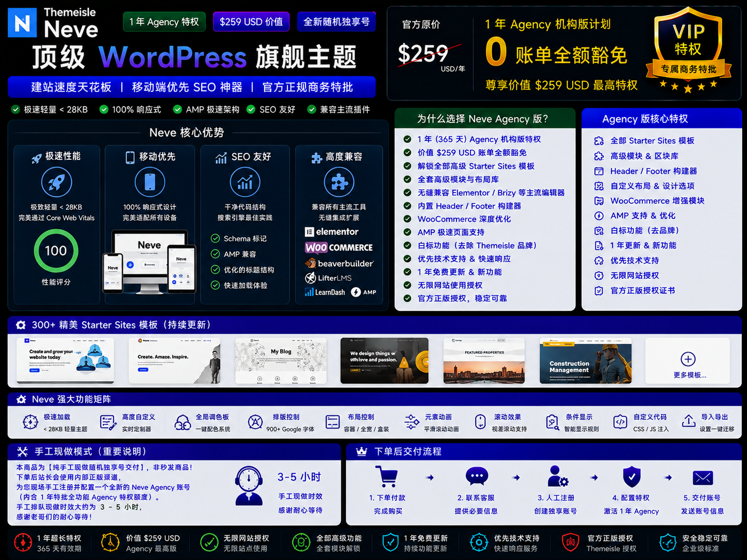The height and width of the screenshot is (560, 747).
Task: Click the phone icon under 移动优先
Action: 150,182
